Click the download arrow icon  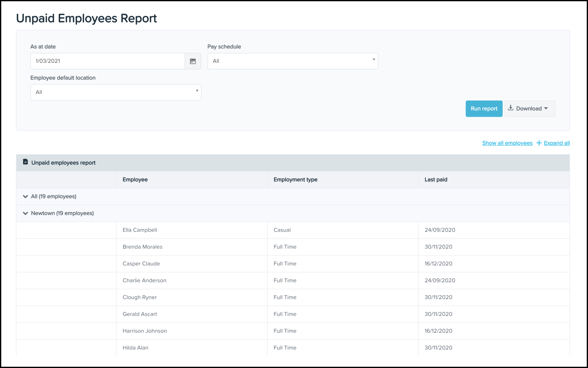pyautogui.click(x=511, y=108)
